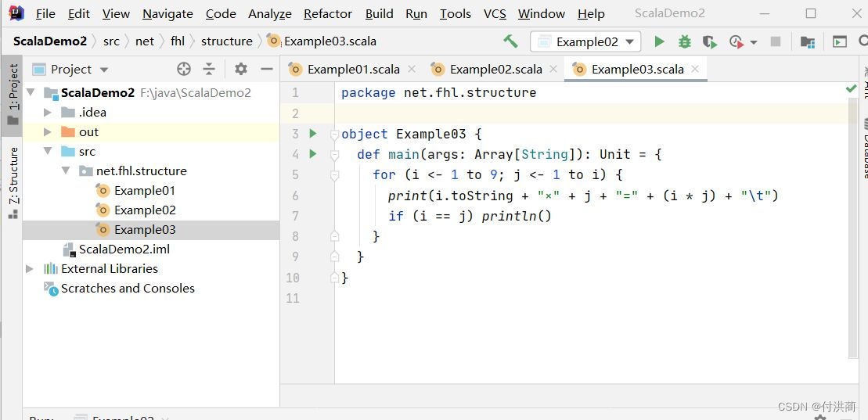The image size is (868, 420).
Task: Click the green inspection checkmark
Action: [851, 88]
